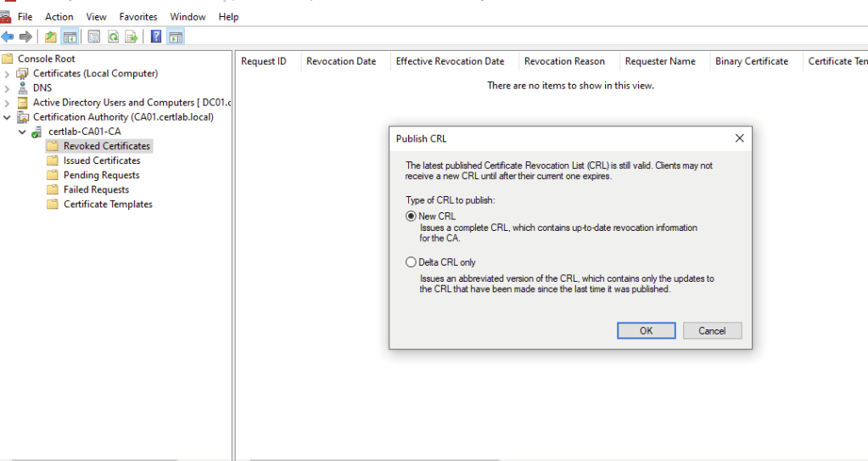
Task: Open the Favorites menu
Action: pos(138,17)
